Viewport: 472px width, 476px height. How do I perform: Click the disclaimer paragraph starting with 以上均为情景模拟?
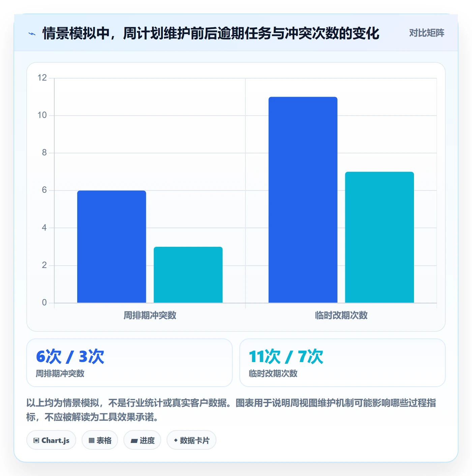(x=231, y=410)
